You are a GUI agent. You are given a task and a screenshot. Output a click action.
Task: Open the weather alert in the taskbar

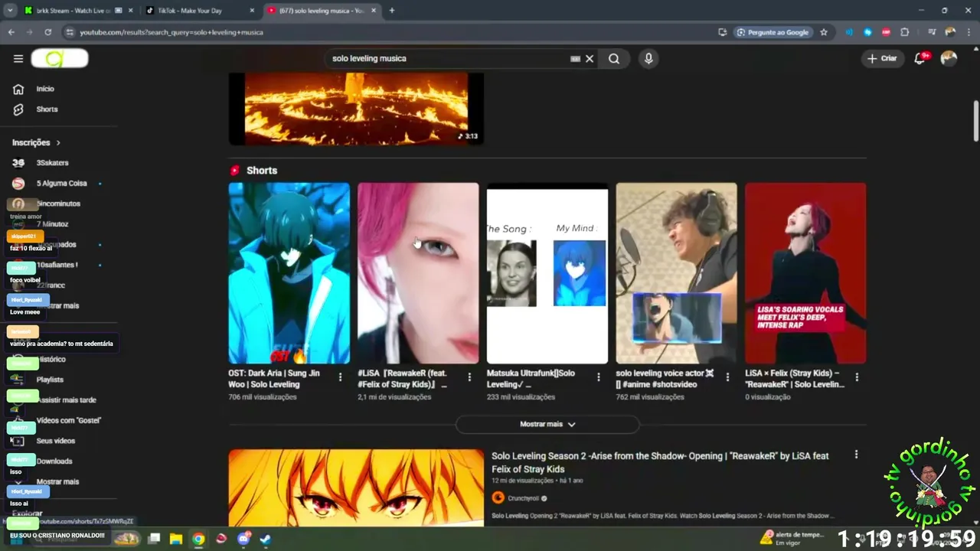pos(792,538)
